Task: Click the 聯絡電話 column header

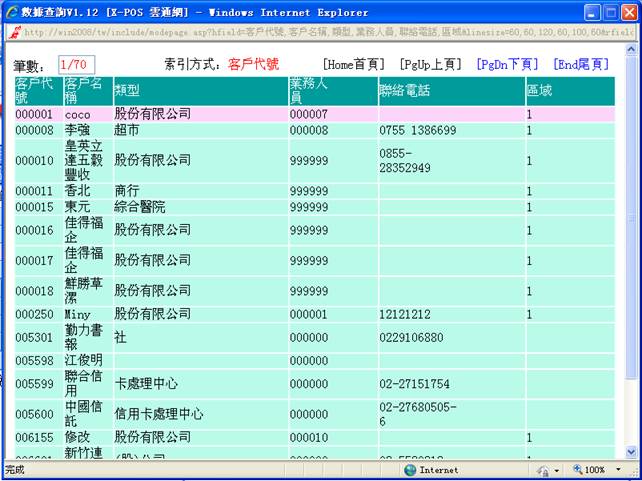Action: click(404, 91)
